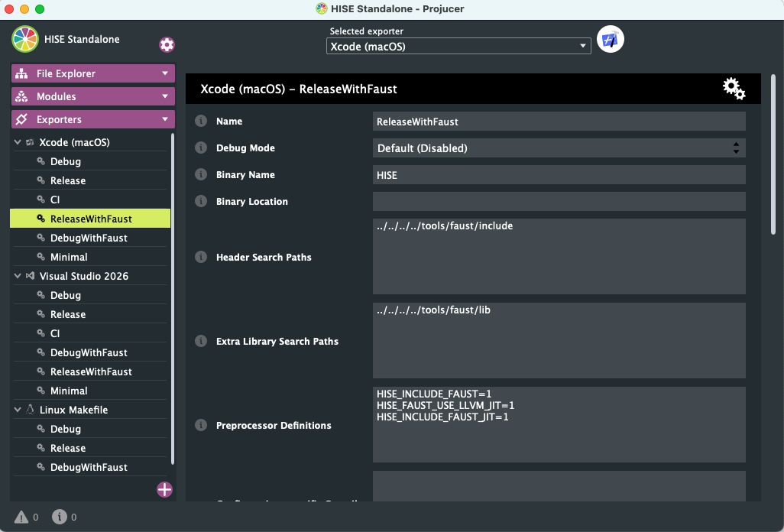The image size is (784, 532).
Task: Select Xcode Release configuration
Action: 90,180
